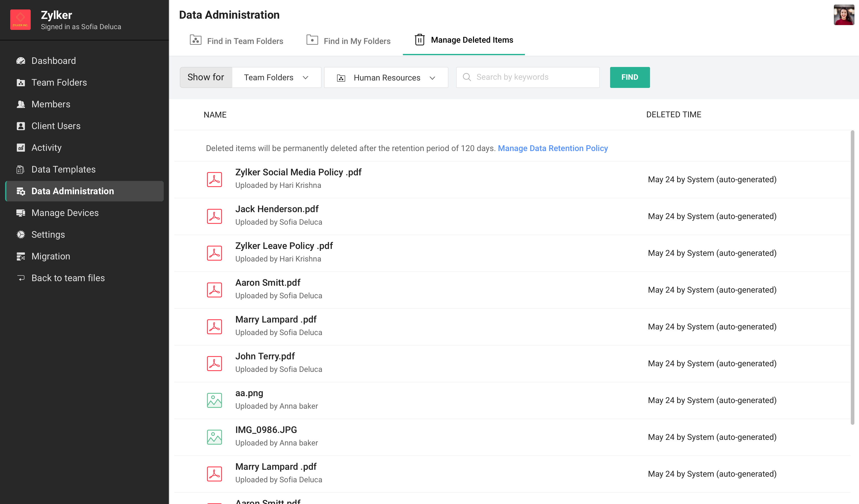This screenshot has width=859, height=504.
Task: Click the Dashboard gauge icon in sidebar
Action: (21, 61)
